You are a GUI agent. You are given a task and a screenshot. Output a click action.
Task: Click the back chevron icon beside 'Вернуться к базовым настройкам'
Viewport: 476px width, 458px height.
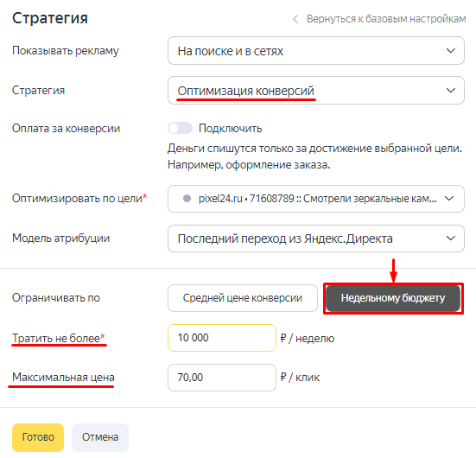(x=295, y=19)
